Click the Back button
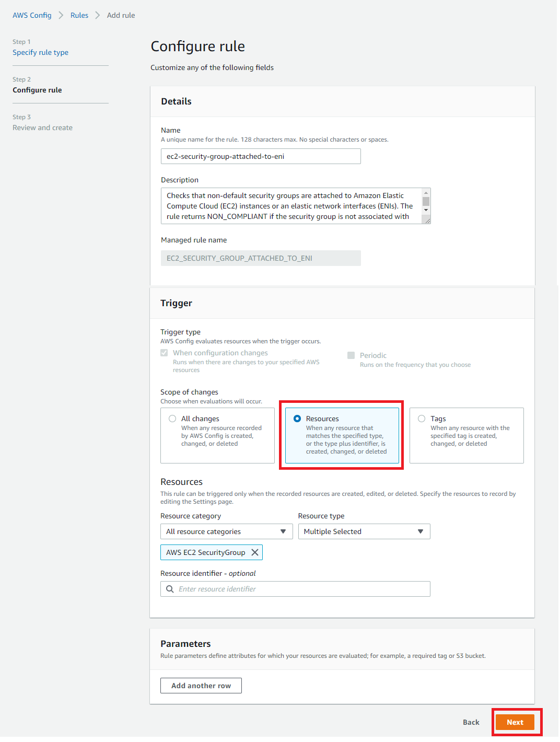This screenshot has height=742, width=560. click(x=471, y=722)
